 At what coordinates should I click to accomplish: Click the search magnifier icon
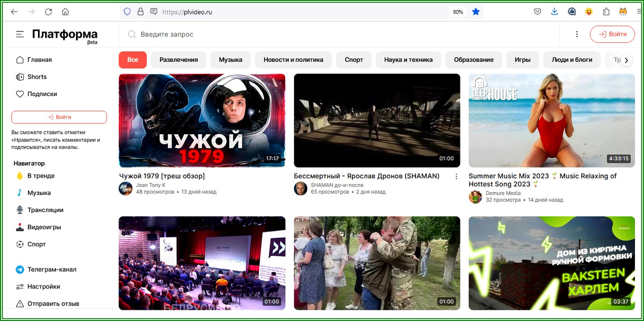[131, 34]
